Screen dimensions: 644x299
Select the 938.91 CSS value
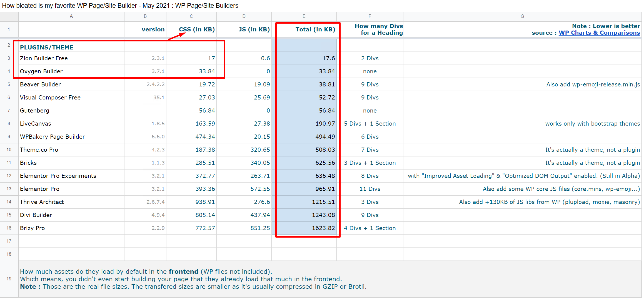(191, 202)
